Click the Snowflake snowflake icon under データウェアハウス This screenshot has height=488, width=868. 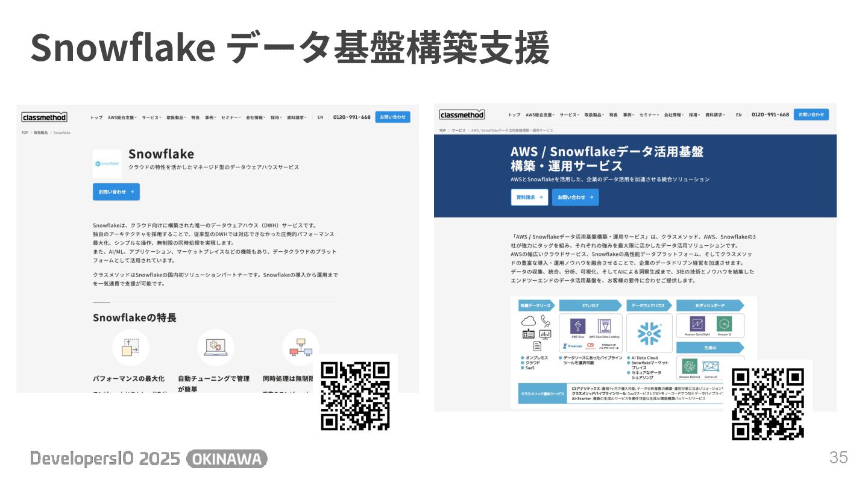click(x=650, y=333)
